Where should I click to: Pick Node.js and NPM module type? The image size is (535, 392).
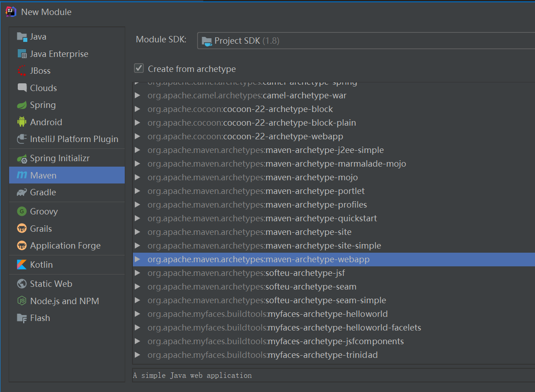click(67, 301)
